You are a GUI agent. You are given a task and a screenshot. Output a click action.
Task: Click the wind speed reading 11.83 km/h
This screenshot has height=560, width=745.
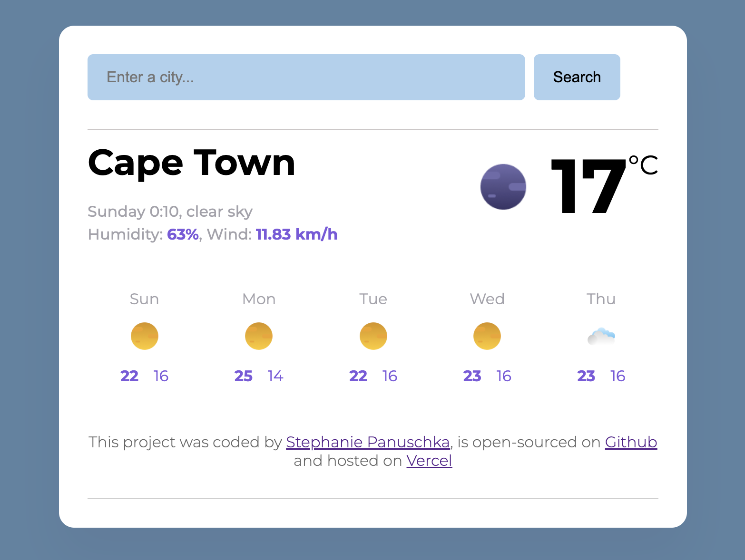pos(295,234)
